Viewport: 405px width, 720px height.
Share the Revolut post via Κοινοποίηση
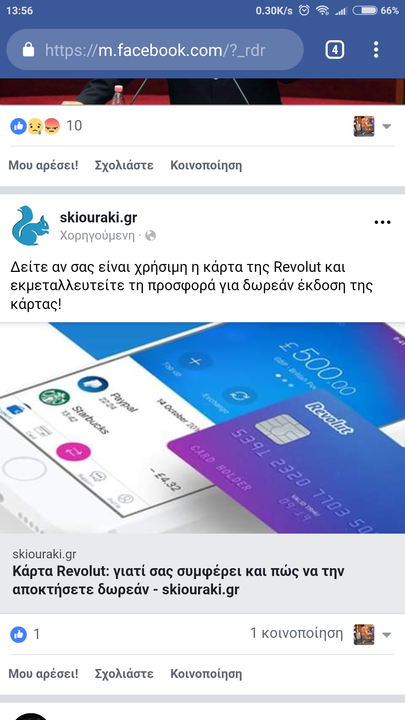click(x=206, y=674)
